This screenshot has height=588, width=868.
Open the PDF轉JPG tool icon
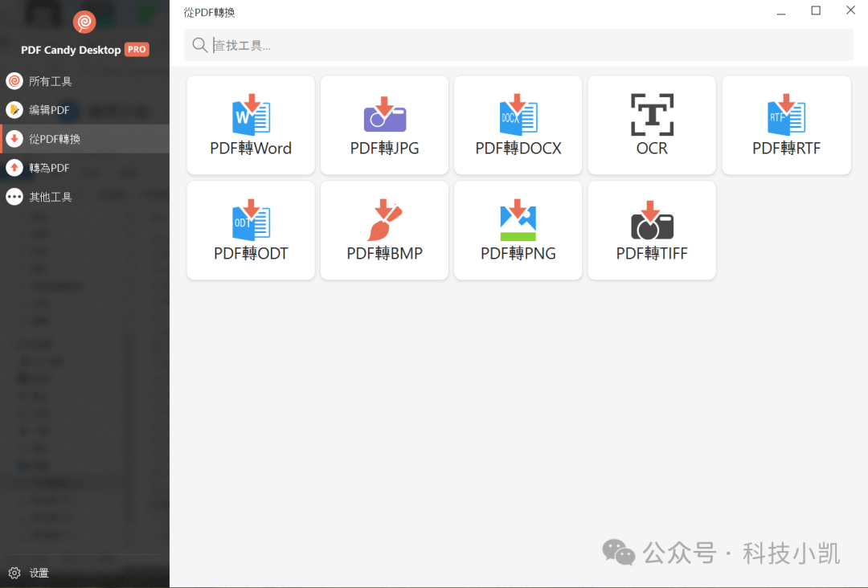click(x=385, y=115)
